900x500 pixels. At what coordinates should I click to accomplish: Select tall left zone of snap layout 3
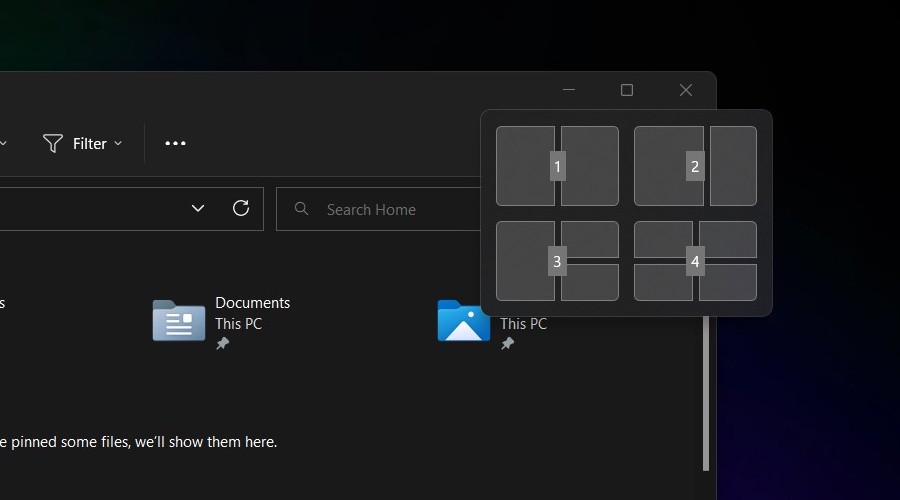(x=525, y=261)
